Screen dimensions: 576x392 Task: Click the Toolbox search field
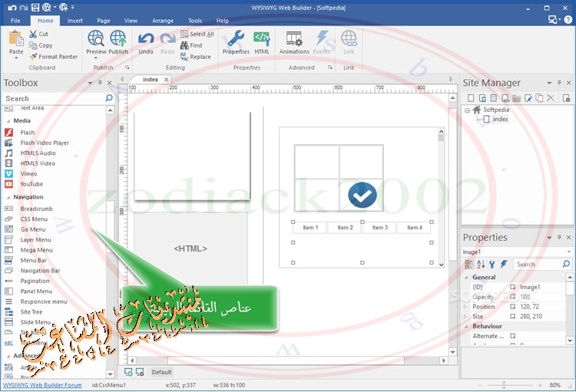click(x=52, y=98)
